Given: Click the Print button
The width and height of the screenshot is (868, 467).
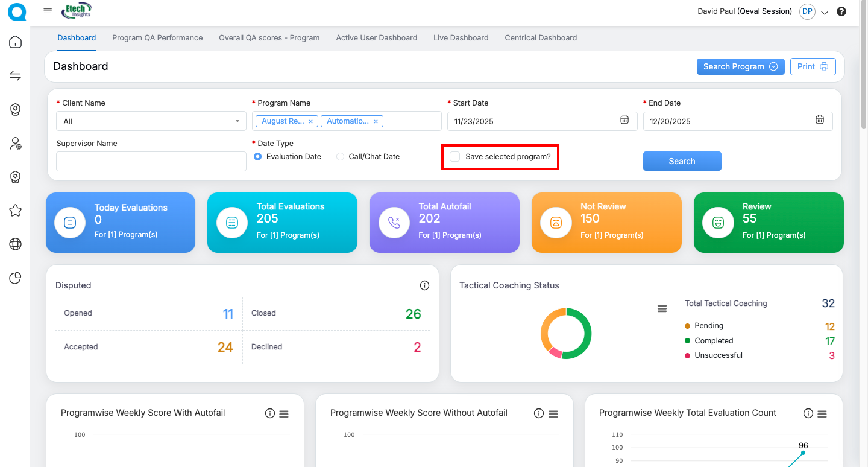Looking at the screenshot, I should [813, 67].
